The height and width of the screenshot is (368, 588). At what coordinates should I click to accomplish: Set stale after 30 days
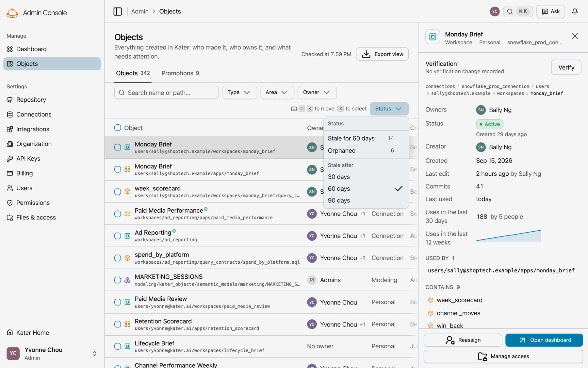coord(366,177)
